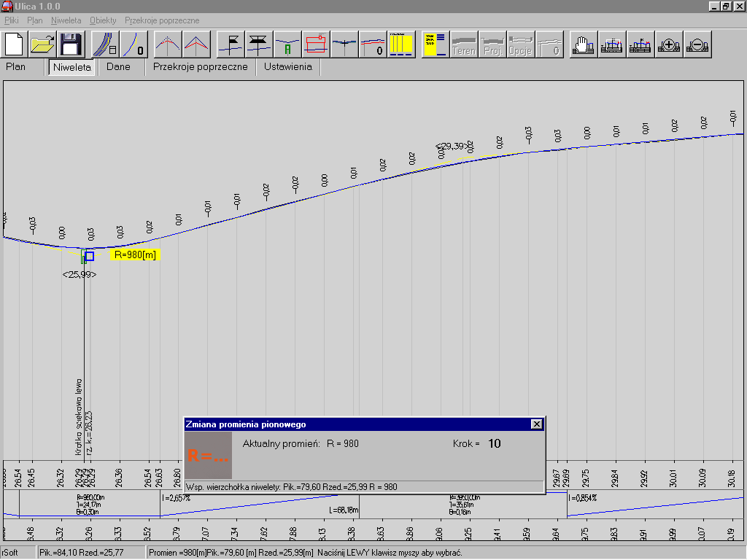Click the zoom in (plus) tool
Screen dimensions: 747x560
669,45
